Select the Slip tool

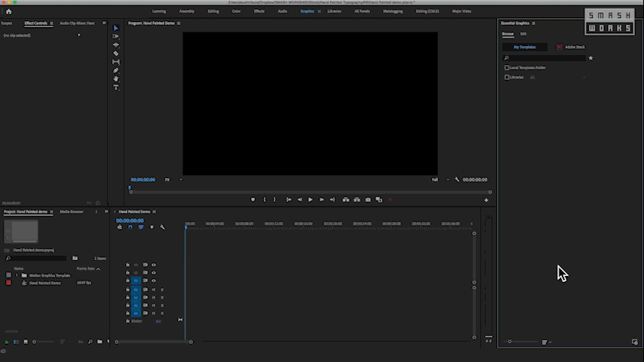point(116,62)
